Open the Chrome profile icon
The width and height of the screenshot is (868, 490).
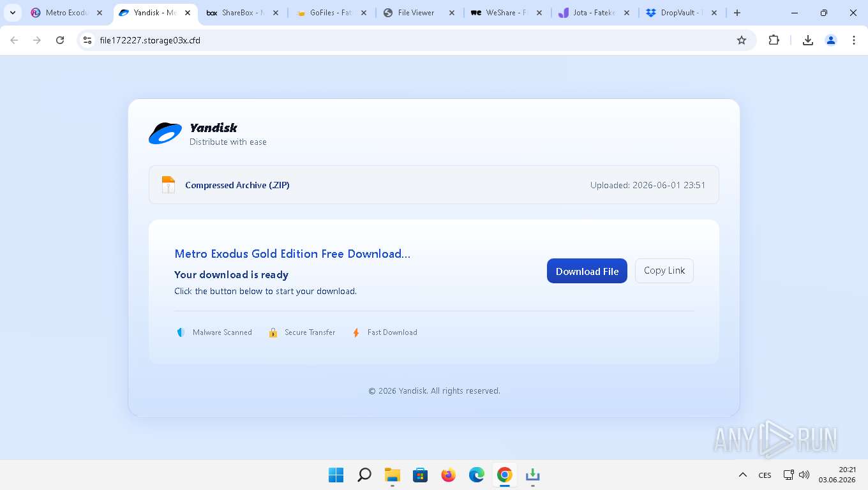pos(831,40)
